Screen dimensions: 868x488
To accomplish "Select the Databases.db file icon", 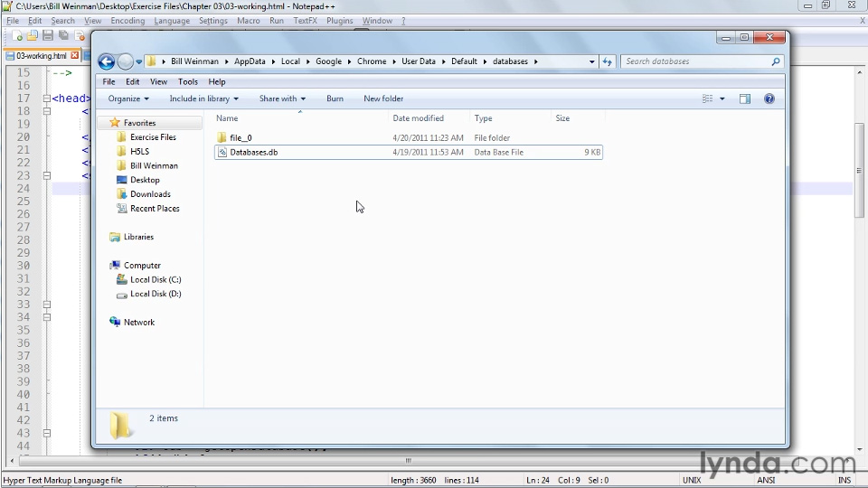I will pos(222,152).
